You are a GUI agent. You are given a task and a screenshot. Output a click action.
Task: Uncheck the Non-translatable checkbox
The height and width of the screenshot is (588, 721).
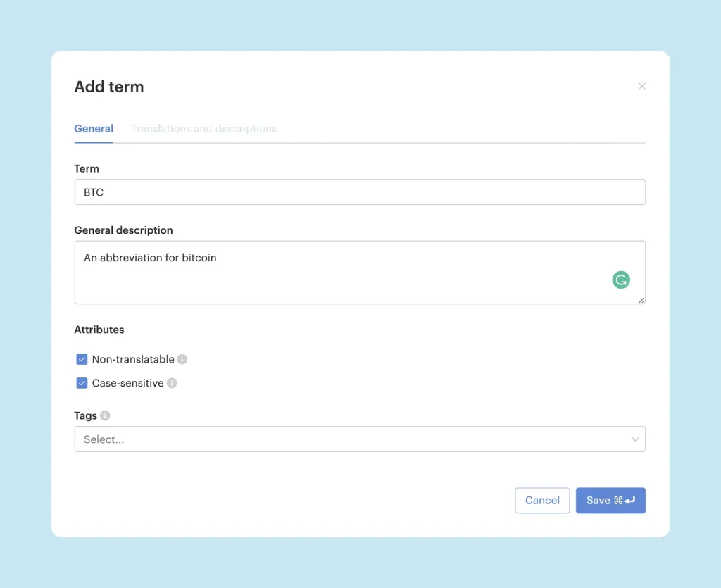pos(82,359)
